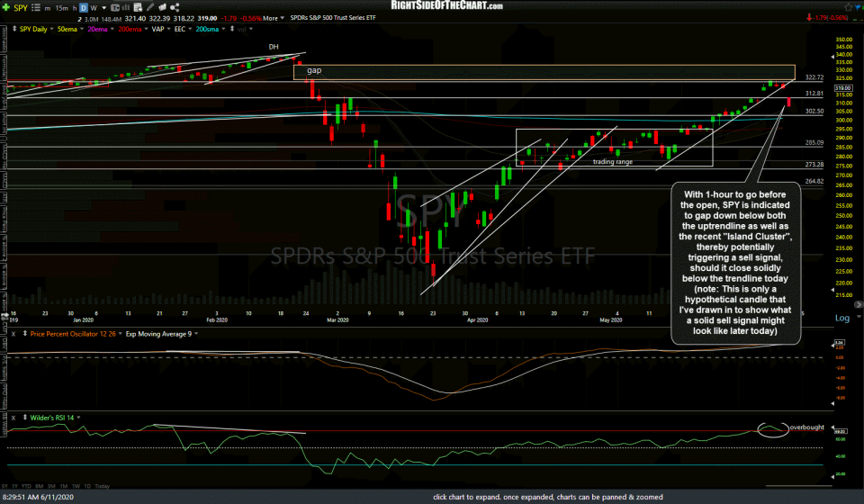Click the 312.81 price level label
Viewport: 864px width, 504px height.
814,94
